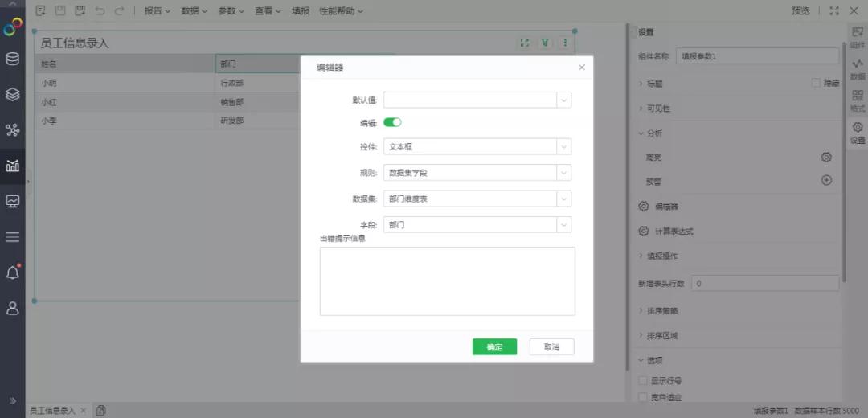Open the 数据集 dropdown showing 部门维度表
This screenshot has height=418, width=868.
[477, 199]
